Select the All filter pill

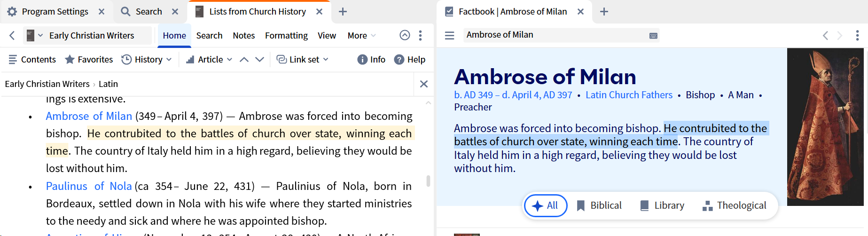[545, 205]
